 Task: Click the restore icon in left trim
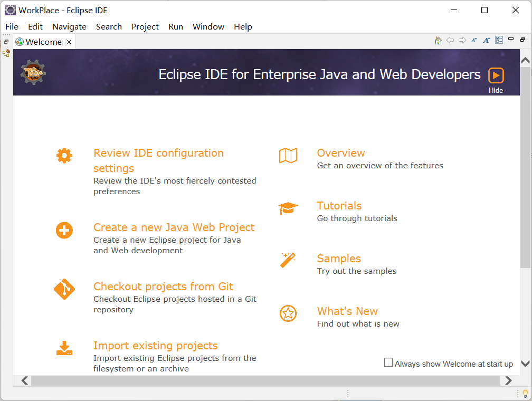[x=6, y=42]
